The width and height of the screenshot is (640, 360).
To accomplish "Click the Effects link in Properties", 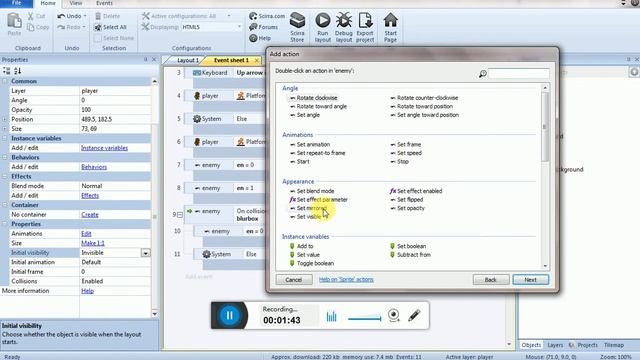I will (90, 196).
